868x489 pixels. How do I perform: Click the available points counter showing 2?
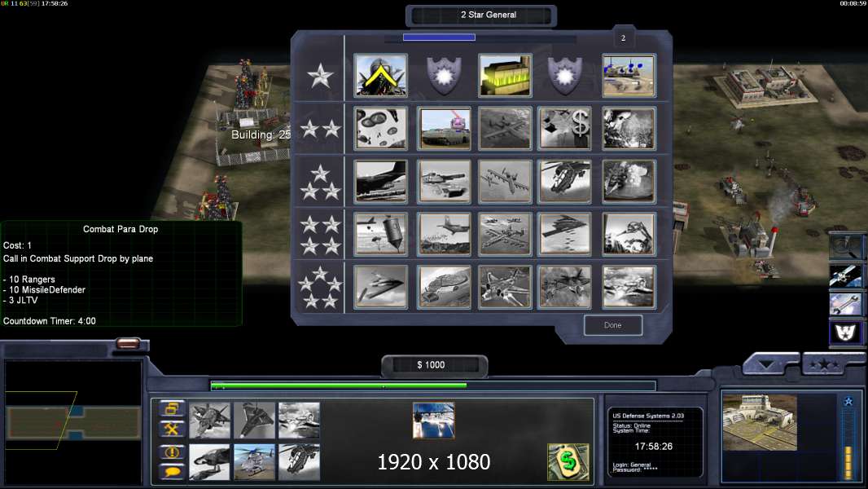click(x=623, y=38)
